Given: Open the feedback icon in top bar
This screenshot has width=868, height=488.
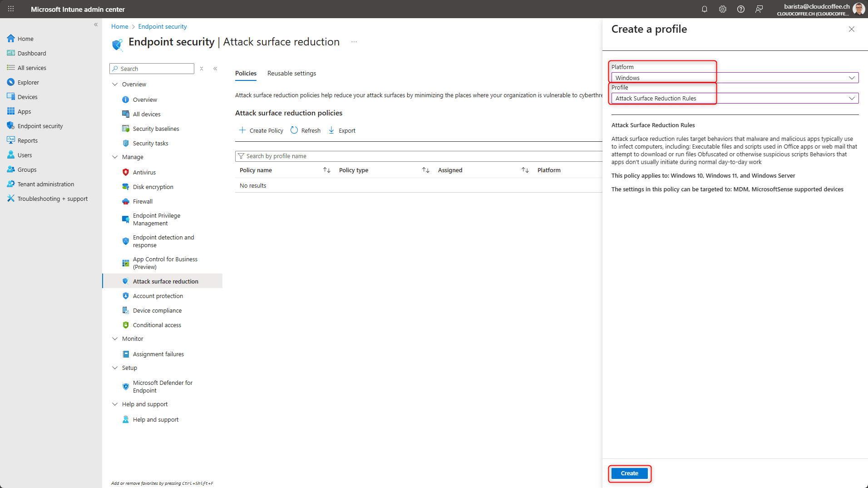Looking at the screenshot, I should coord(759,9).
